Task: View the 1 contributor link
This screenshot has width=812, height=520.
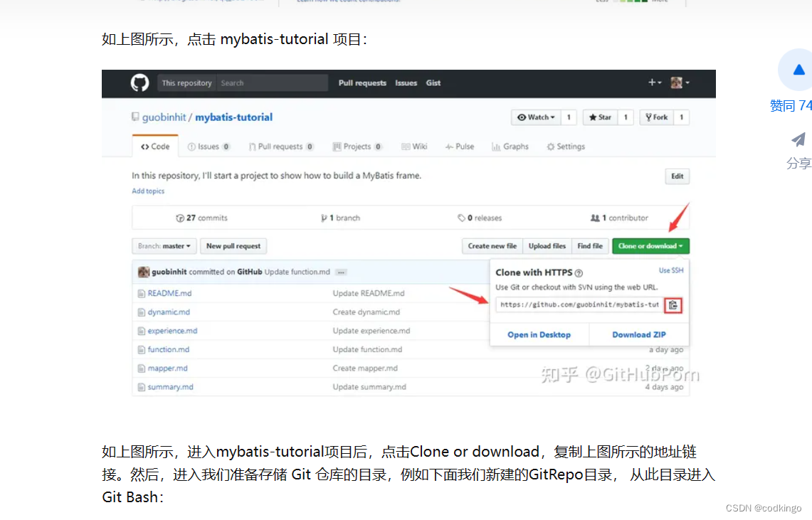Action: (619, 218)
